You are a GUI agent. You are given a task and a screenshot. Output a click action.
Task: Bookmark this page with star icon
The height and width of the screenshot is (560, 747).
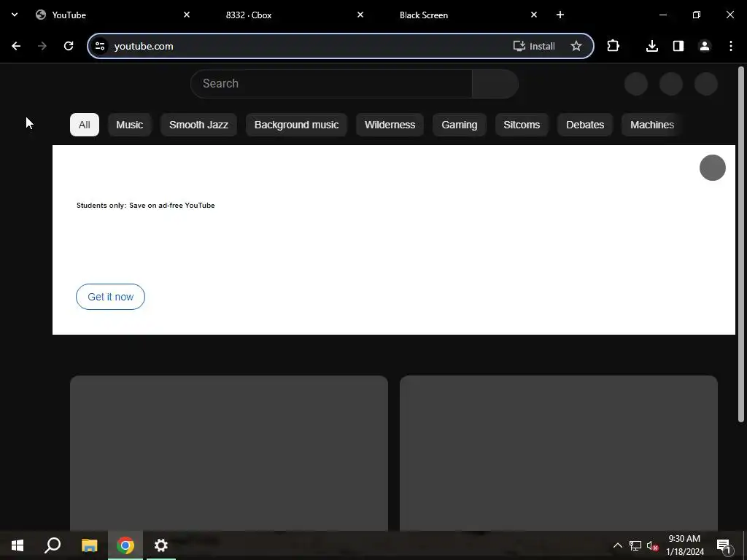pyautogui.click(x=576, y=46)
